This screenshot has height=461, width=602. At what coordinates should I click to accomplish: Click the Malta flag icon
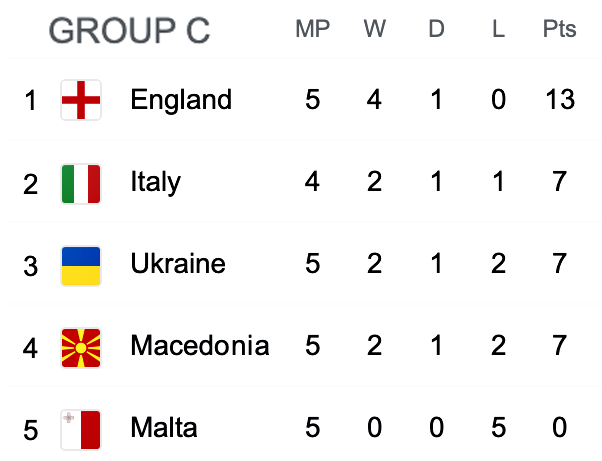[x=81, y=429]
